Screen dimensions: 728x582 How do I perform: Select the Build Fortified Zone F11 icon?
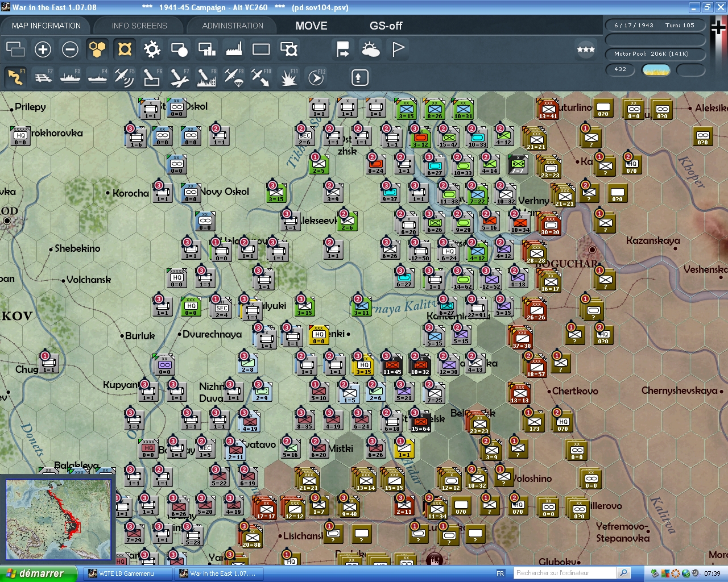[x=288, y=77]
